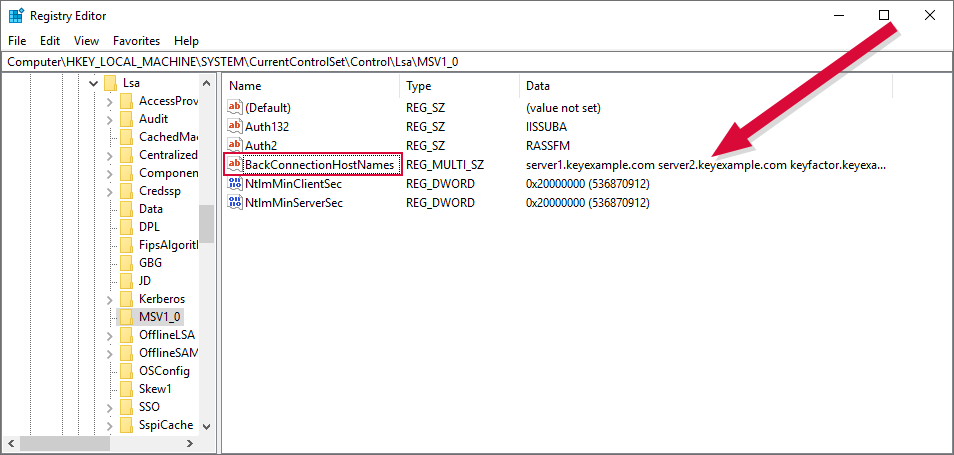Click the Registry Editor app icon in title bar
Image resolution: width=954 pixels, height=455 pixels.
[x=16, y=16]
